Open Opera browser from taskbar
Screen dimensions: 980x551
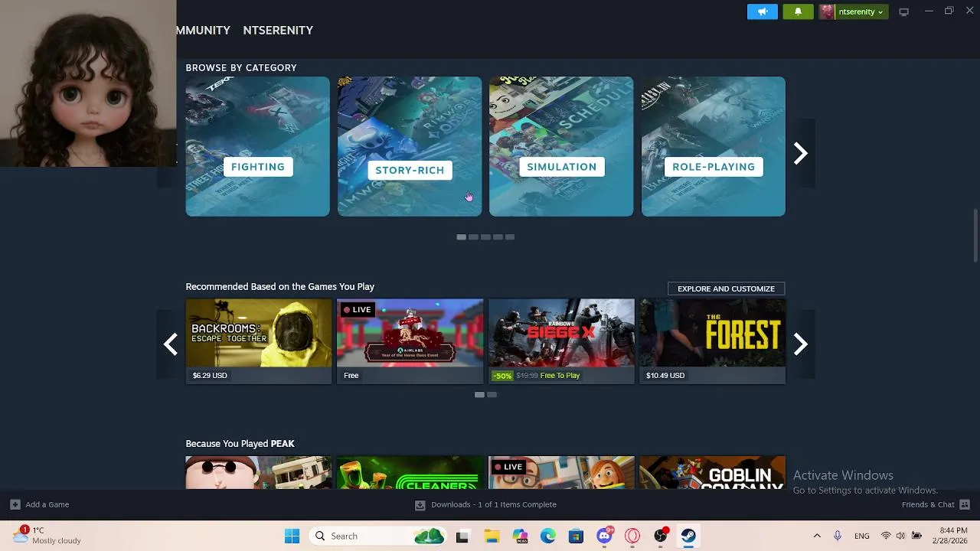(632, 536)
